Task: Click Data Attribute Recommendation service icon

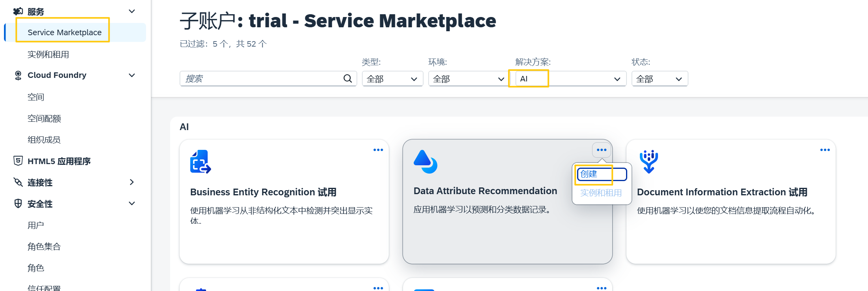Action: tap(426, 162)
